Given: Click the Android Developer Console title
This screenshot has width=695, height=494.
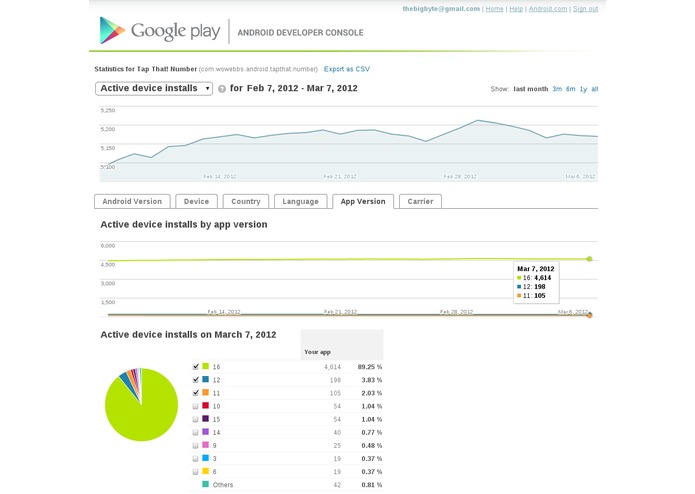Looking at the screenshot, I should (x=300, y=33).
